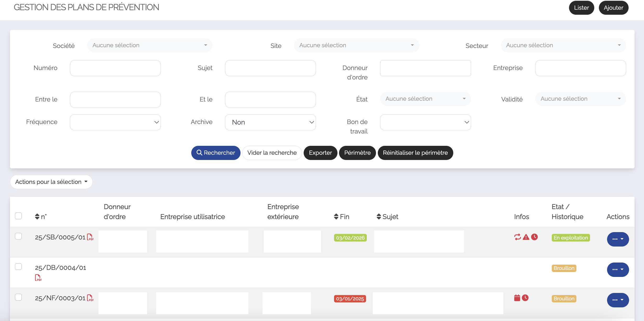Click the green 03/02/2026 date badge
The image size is (644, 321).
click(350, 238)
